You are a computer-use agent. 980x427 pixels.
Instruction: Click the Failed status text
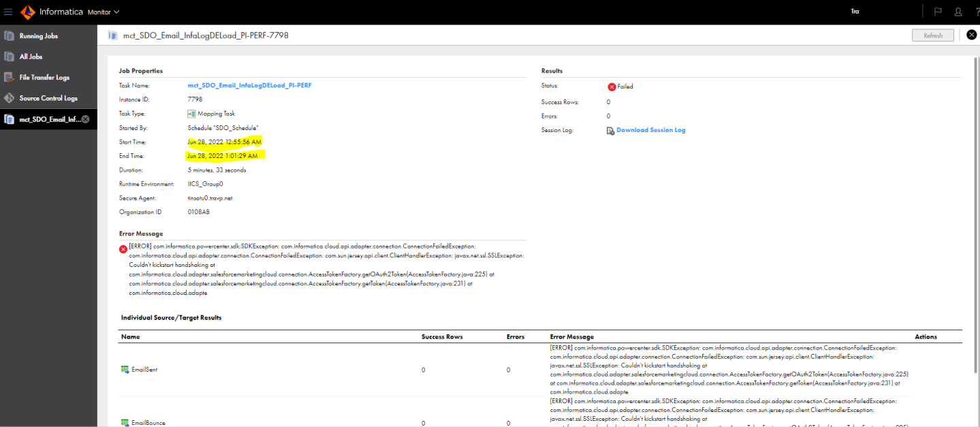click(x=625, y=86)
